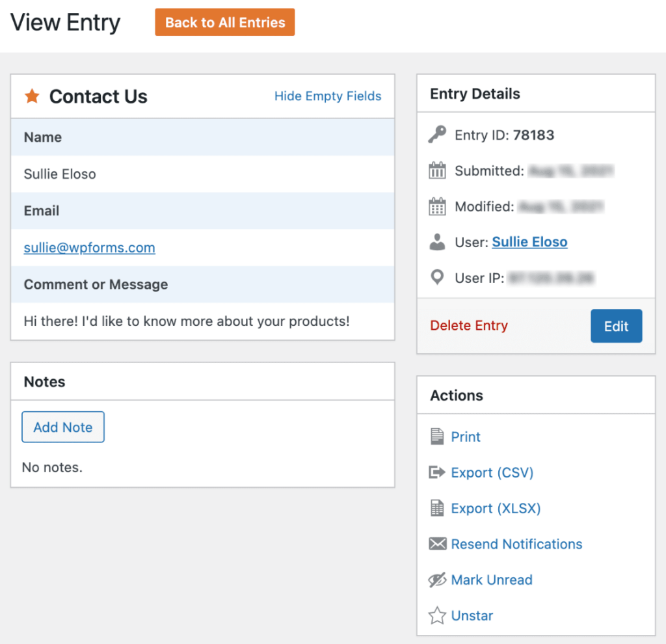Click the orange star beside Contact Us
The image size is (666, 644).
pos(32,96)
